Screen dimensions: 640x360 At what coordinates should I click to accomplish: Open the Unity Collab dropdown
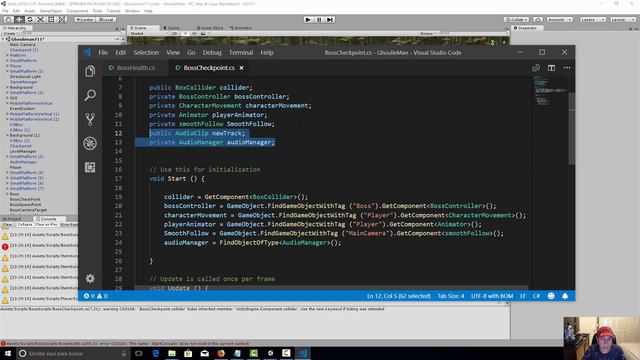(x=516, y=20)
